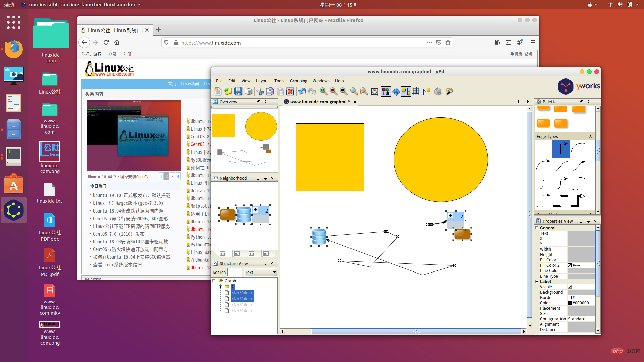Open the Edit menu in yEd

pyautogui.click(x=232, y=81)
